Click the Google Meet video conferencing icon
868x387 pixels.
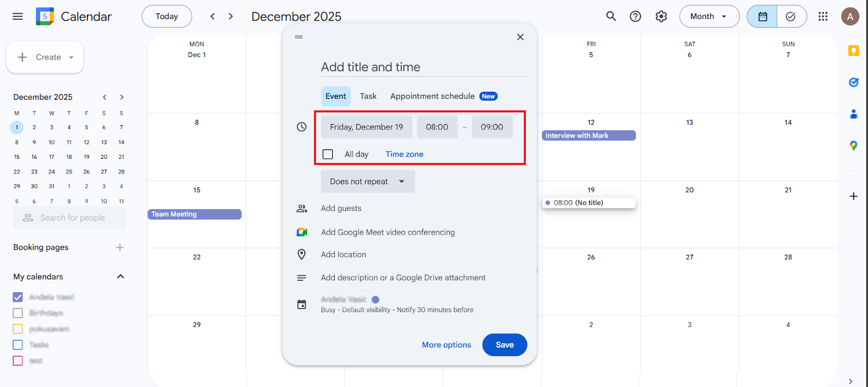tap(302, 232)
